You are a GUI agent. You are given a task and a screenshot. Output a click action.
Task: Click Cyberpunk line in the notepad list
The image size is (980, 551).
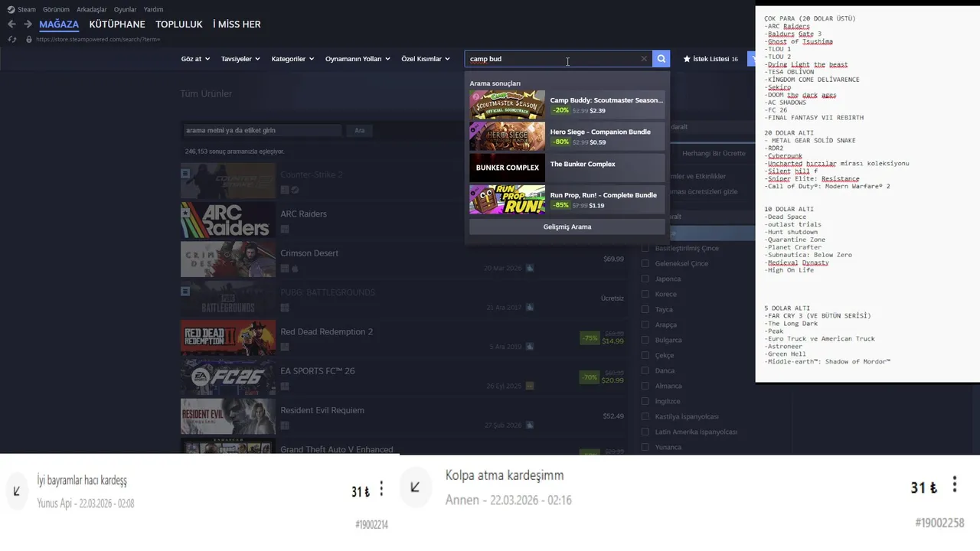[x=783, y=156]
